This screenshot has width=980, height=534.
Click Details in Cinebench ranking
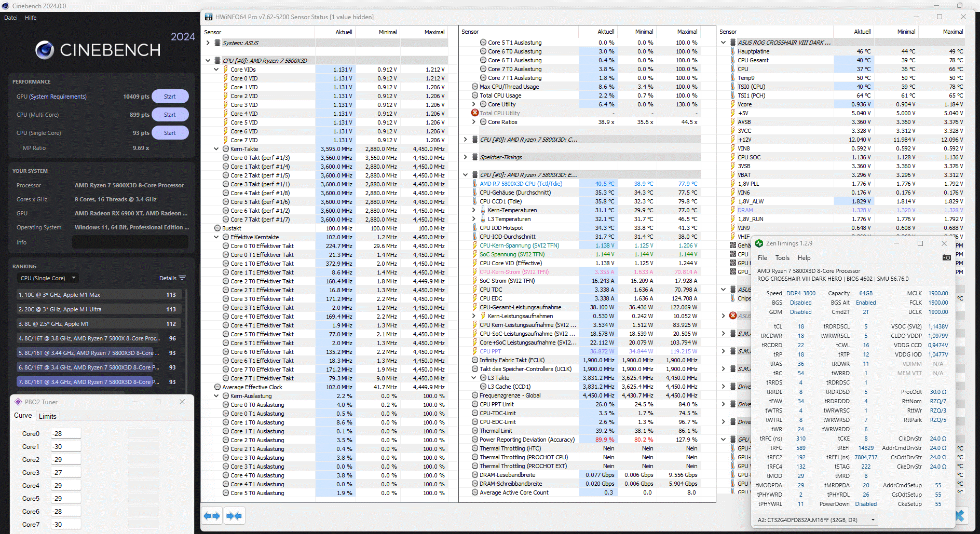pyautogui.click(x=168, y=278)
